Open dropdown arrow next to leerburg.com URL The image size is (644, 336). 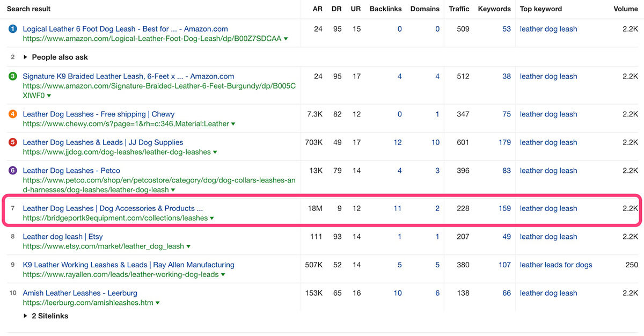click(x=158, y=303)
